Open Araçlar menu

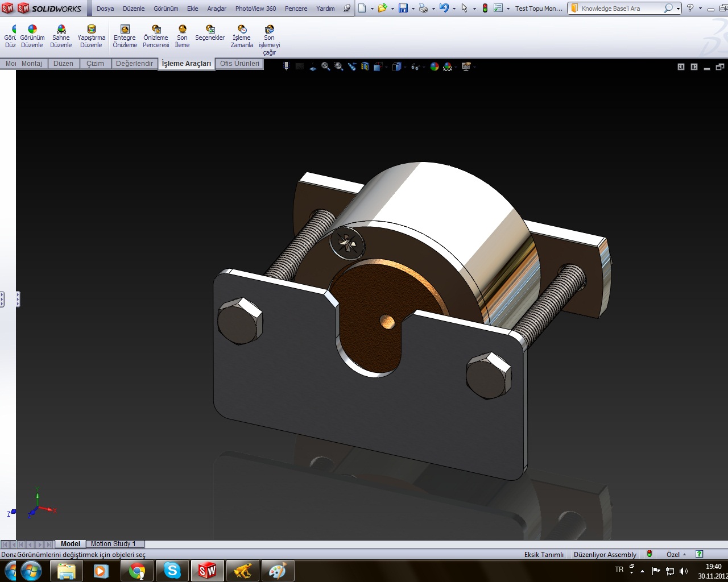click(217, 9)
